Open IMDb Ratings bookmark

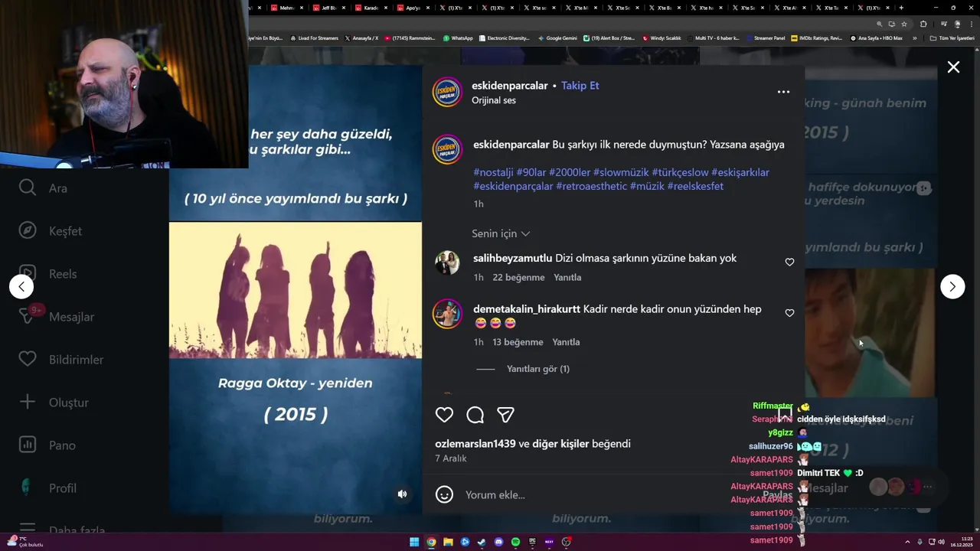[817, 37]
